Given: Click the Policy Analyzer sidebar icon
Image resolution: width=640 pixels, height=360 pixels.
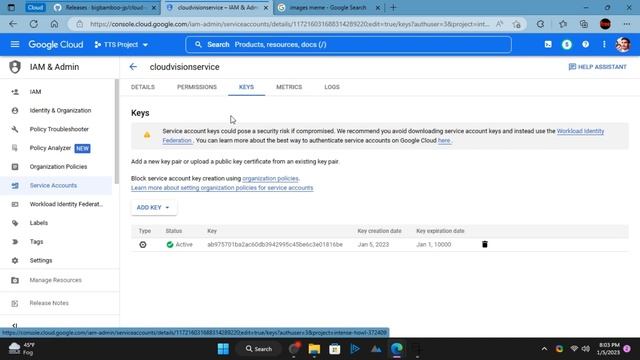Looking at the screenshot, I should pyautogui.click(x=15, y=148).
